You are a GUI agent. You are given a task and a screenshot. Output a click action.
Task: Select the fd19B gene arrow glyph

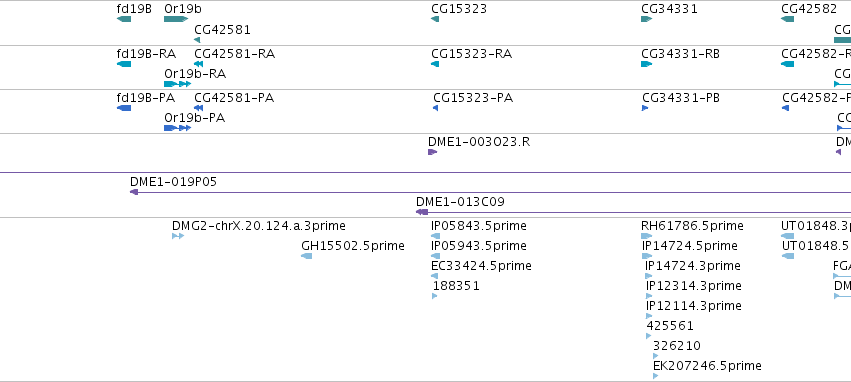coord(124,19)
